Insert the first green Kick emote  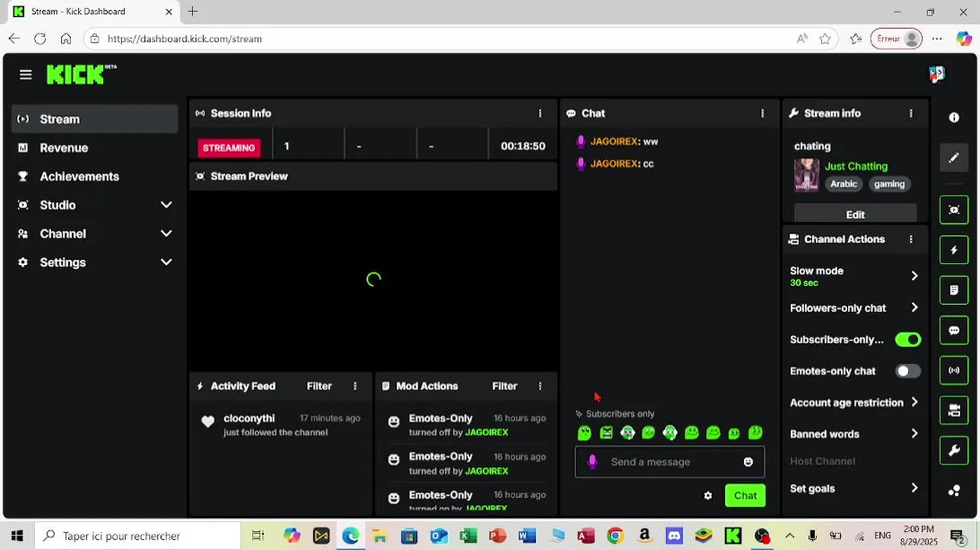click(x=585, y=433)
